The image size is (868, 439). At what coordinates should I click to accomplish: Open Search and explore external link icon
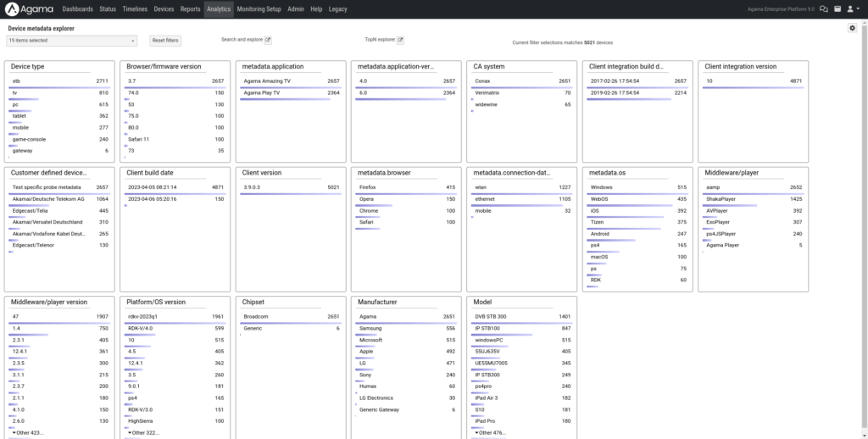point(269,40)
